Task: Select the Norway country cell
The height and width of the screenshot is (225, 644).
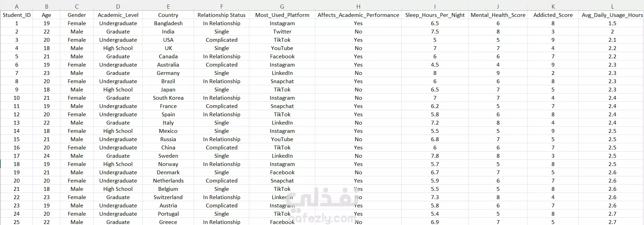Action: (x=168, y=164)
